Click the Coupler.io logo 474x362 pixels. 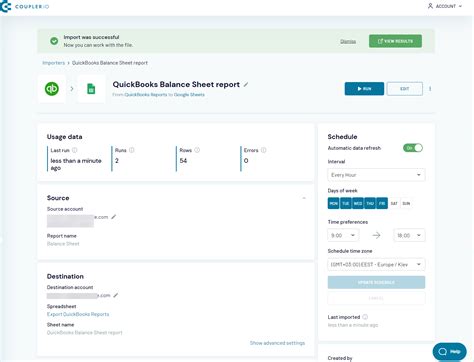click(25, 6)
